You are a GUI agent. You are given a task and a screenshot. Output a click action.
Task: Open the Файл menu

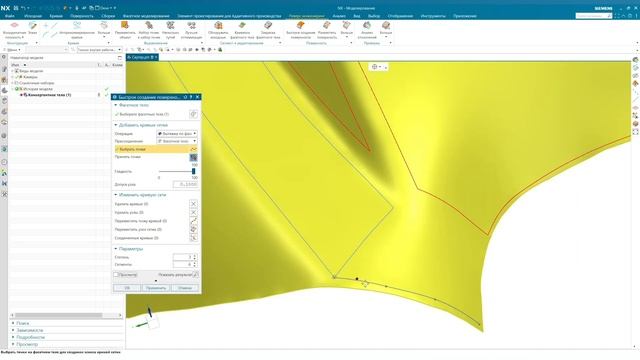[10, 16]
